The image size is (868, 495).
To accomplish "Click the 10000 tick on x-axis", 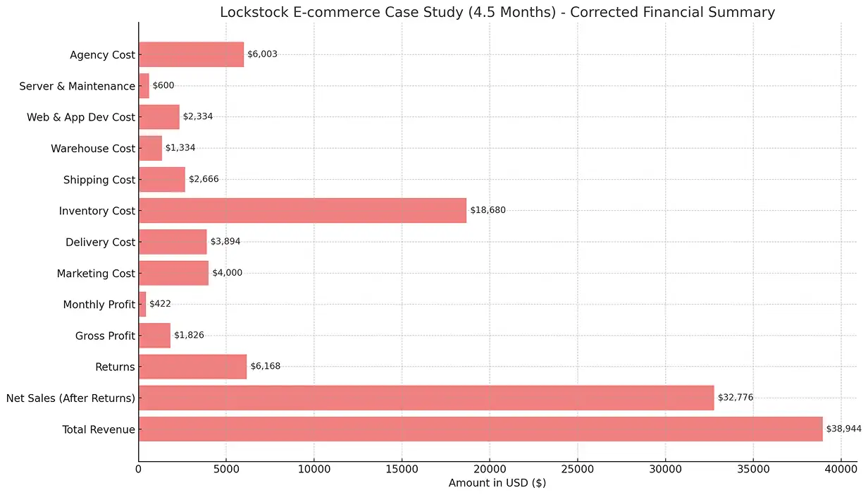I will click(314, 468).
